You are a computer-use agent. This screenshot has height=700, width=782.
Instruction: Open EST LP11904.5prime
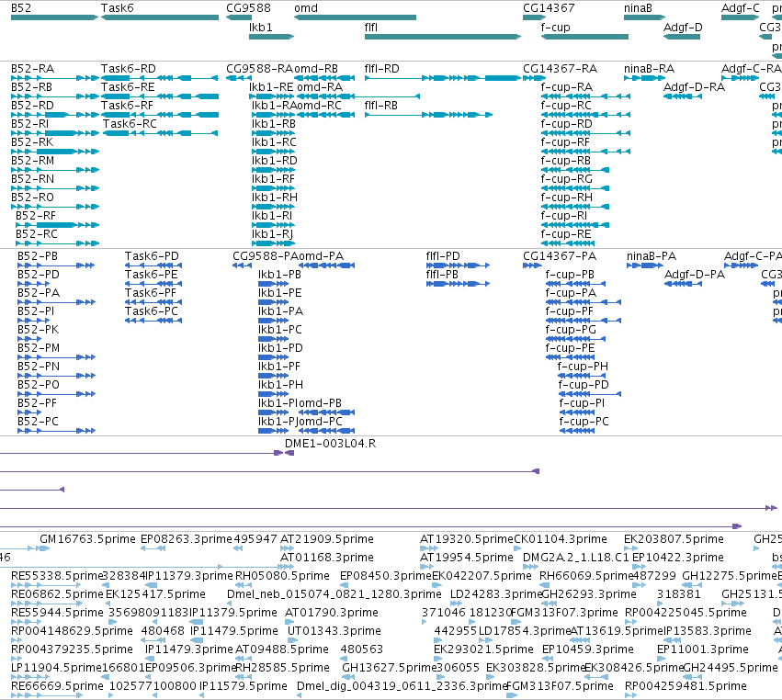coord(56,668)
